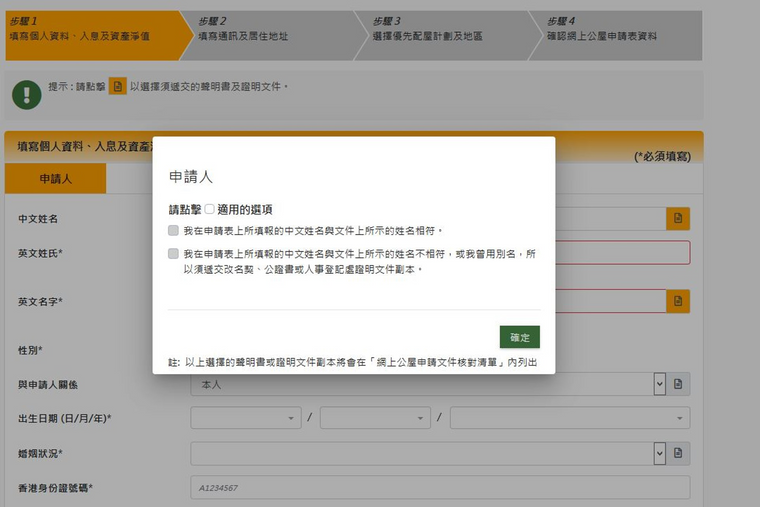
Task: Click the 出生日期 (日/月/年)* label
Action: click(64, 418)
